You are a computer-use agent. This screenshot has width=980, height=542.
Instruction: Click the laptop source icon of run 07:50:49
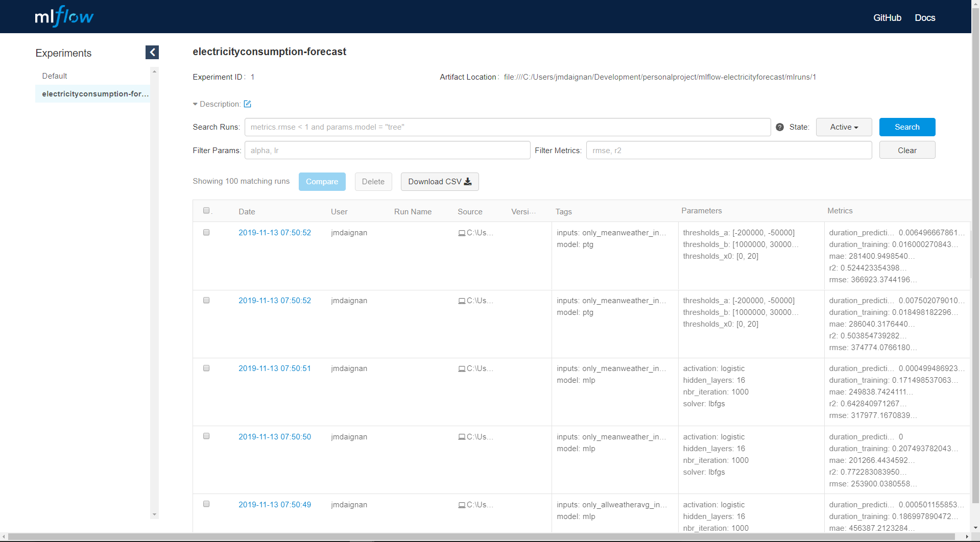pyautogui.click(x=461, y=504)
